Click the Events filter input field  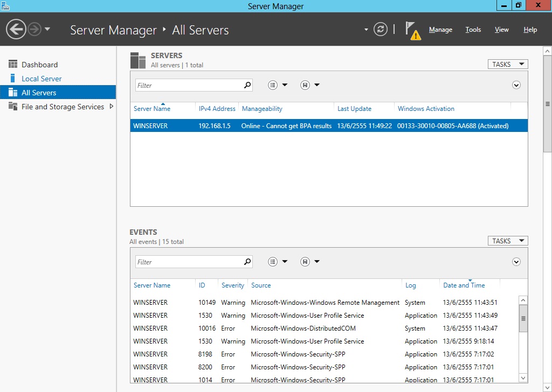point(194,262)
